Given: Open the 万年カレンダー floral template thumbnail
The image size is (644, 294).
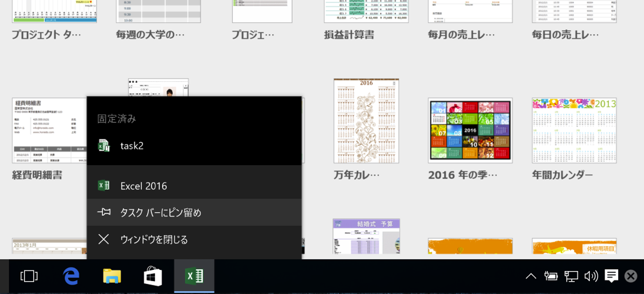Looking at the screenshot, I should click(x=366, y=121).
